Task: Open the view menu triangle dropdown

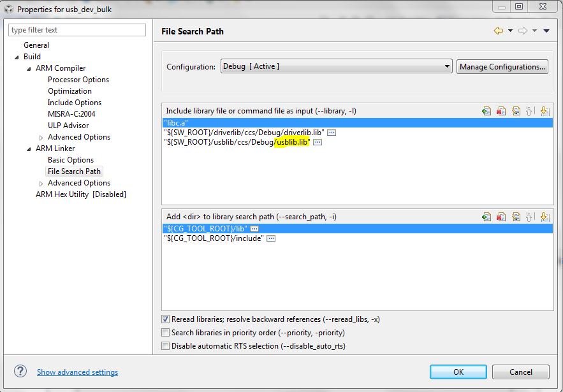Action: [546, 31]
